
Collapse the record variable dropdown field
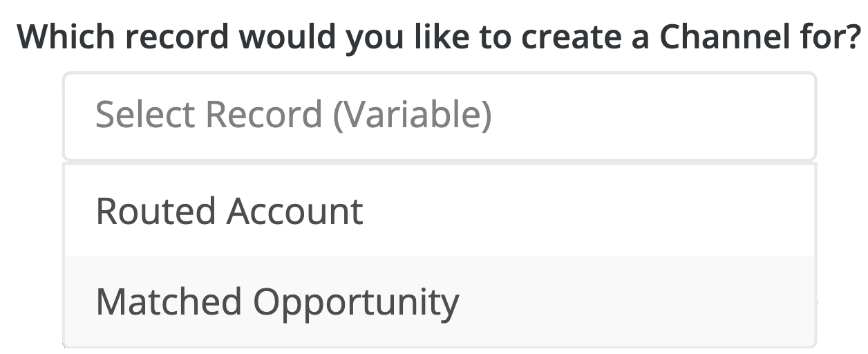coord(440,116)
